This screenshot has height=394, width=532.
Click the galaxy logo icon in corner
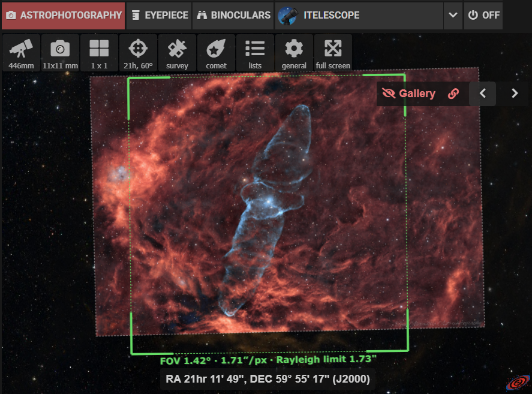pyautogui.click(x=518, y=383)
